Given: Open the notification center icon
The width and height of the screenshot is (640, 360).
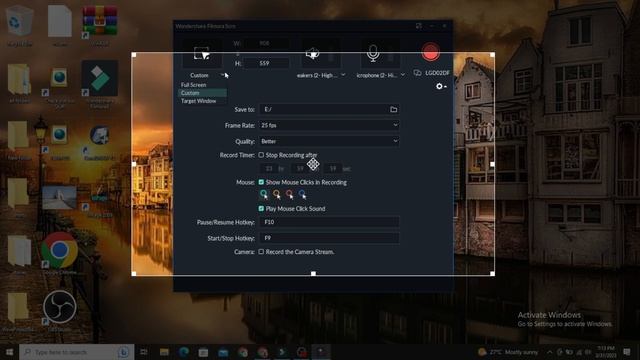Looking at the screenshot, I should coord(627,352).
